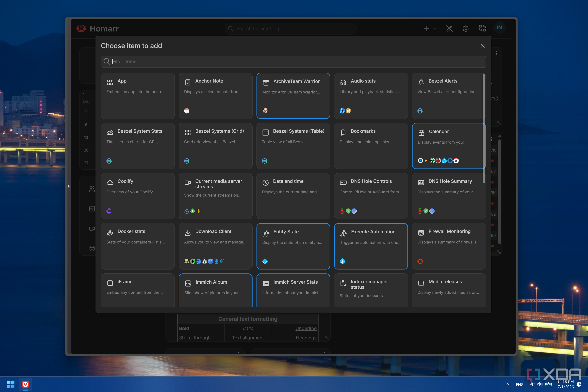This screenshot has height=392, width=588.
Task: Click Home Assistant integration icon on Entity State
Action: [x=265, y=261]
